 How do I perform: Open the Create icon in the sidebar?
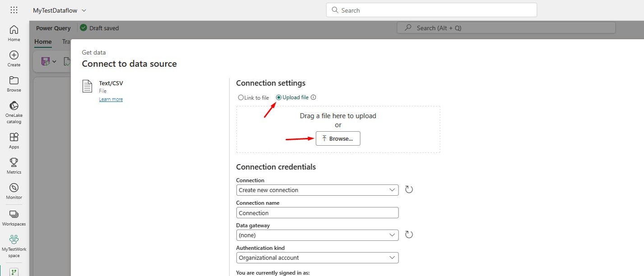(14, 59)
